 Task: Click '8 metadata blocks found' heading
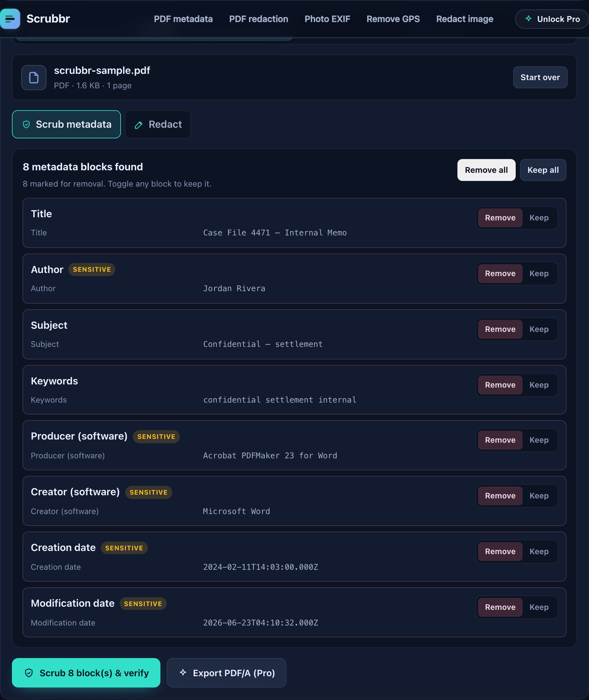coord(83,167)
